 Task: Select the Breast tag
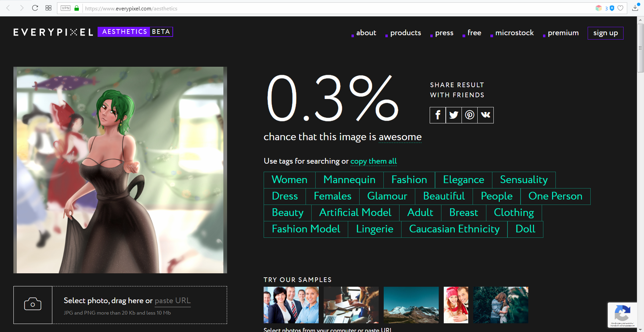tap(464, 213)
